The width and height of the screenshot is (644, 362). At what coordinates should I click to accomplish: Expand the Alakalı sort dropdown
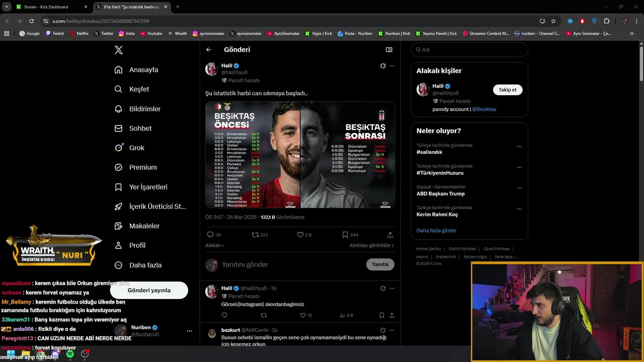[x=215, y=245]
